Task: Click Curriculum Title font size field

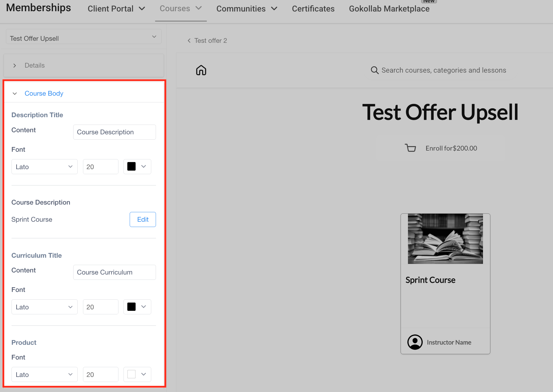Action: (100, 307)
